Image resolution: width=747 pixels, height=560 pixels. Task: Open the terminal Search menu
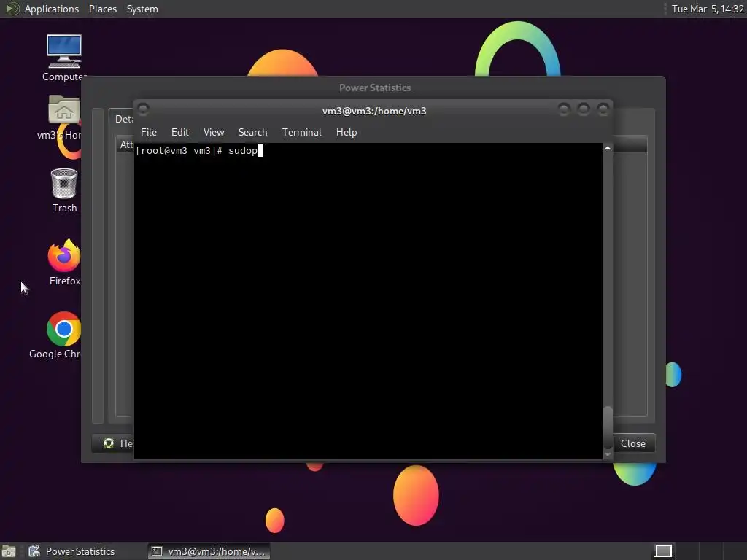[x=252, y=133]
